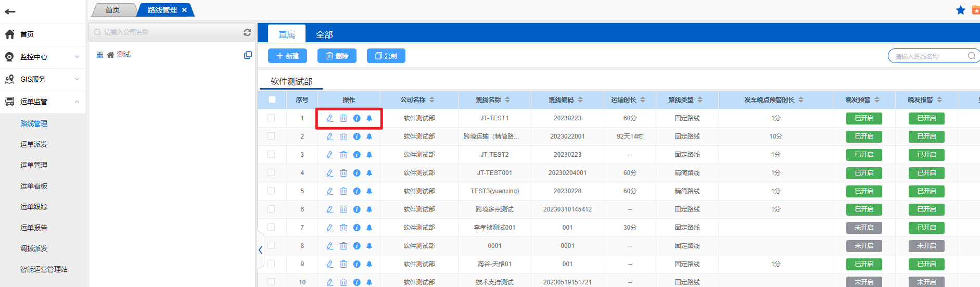Viewport: 980px width, 287px height.
Task: Toggle 晚发预警 status for JT-TEST1
Action: [x=864, y=118]
